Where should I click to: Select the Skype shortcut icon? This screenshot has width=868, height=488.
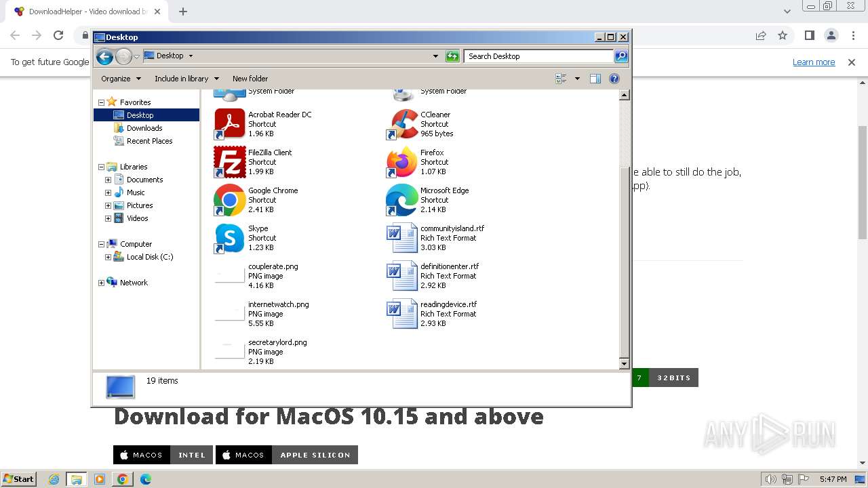(229, 238)
